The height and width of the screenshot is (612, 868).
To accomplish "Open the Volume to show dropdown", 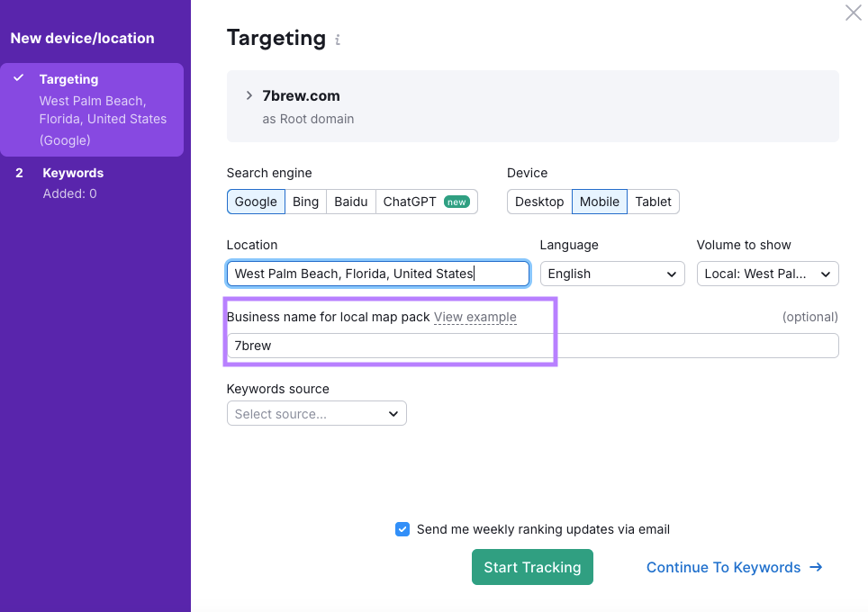I will pos(767,274).
